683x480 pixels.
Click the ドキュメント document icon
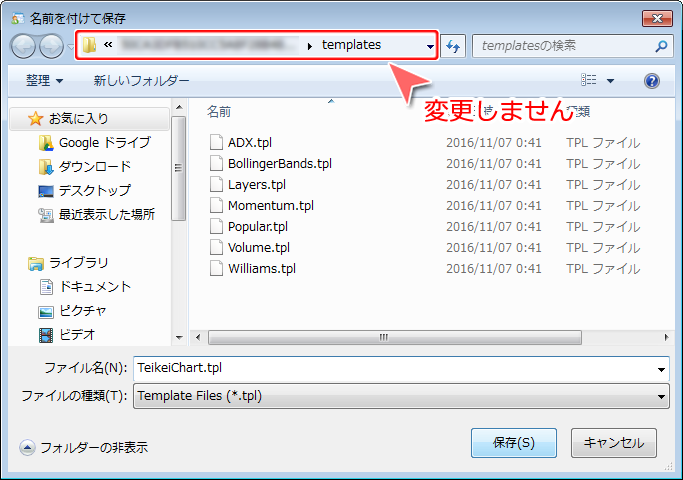(x=46, y=287)
